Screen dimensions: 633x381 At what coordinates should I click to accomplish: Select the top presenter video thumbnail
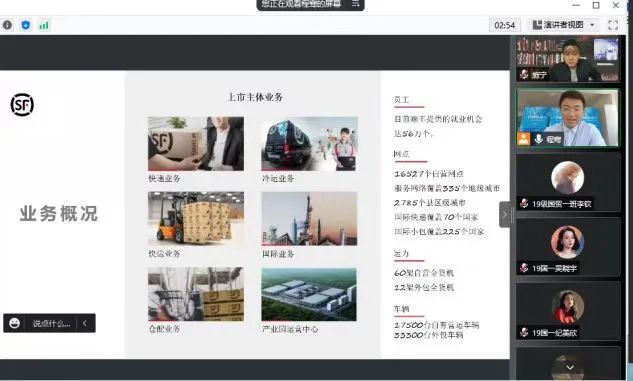pyautogui.click(x=568, y=59)
